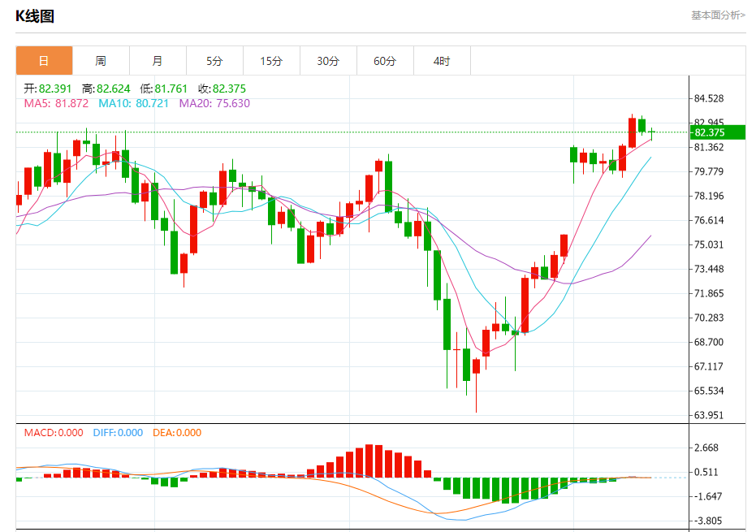Viewport: 756px width, 532px height.
Task: Switch to the 月 monthly tab
Action: [158, 61]
